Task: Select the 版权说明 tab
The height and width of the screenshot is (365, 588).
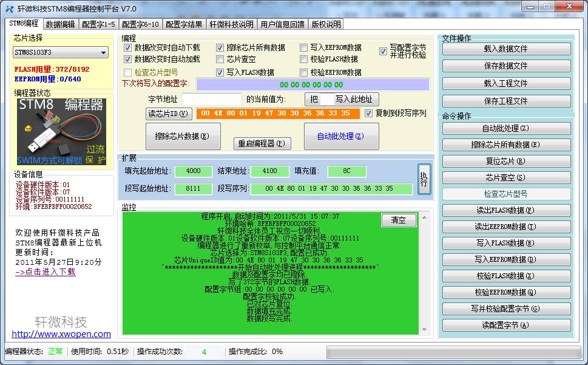Action: point(326,24)
